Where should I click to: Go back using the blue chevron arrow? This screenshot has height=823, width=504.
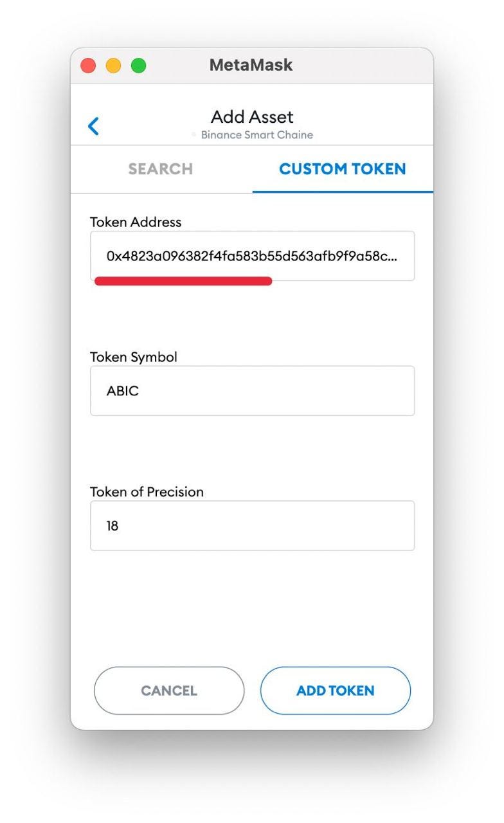(x=94, y=126)
